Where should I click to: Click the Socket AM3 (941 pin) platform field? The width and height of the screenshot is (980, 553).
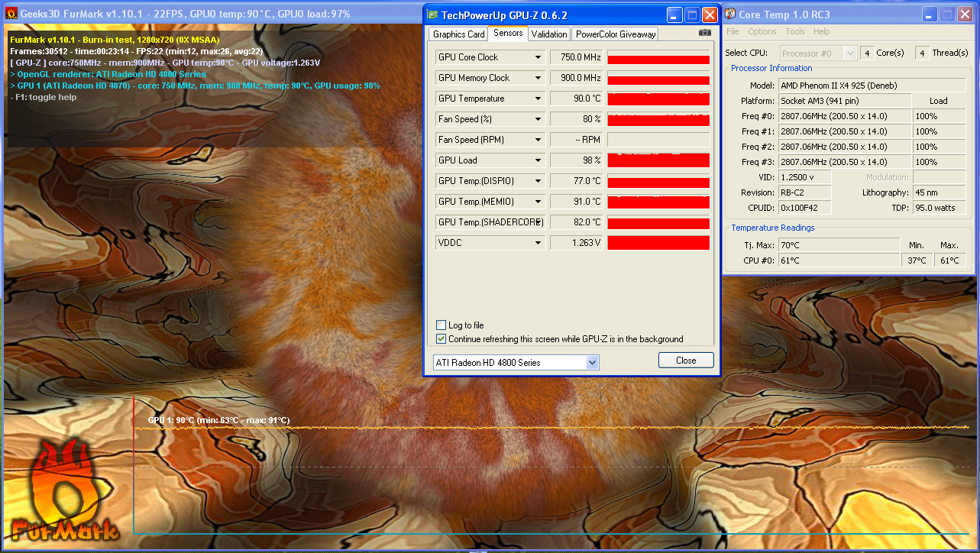(844, 101)
